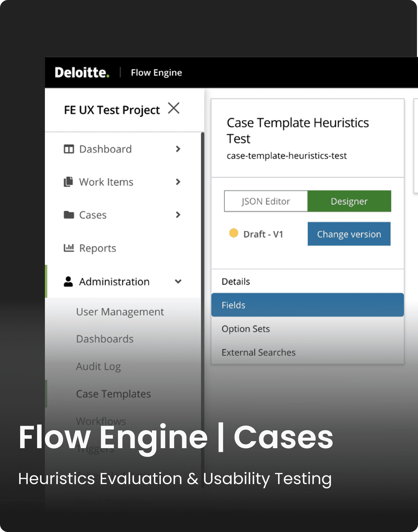Expand the Work Items chevron

click(178, 182)
